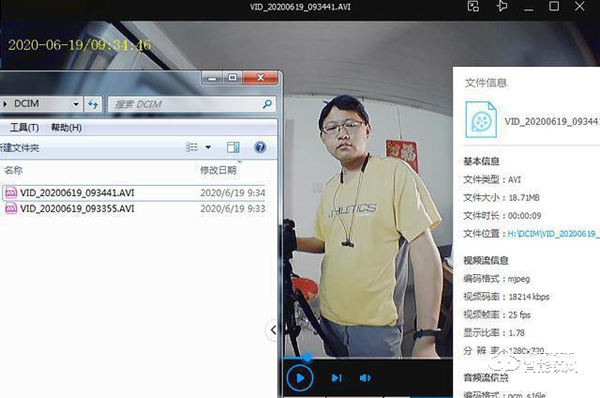Click modified date 2020/6/19 9:33
Screen dimensions: 600x398
(x=233, y=209)
